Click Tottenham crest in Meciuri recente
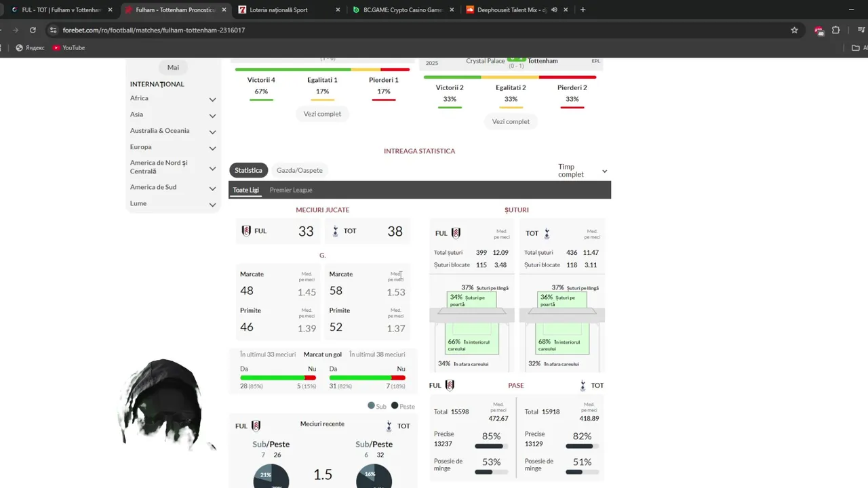Image resolution: width=868 pixels, height=488 pixels. (x=389, y=426)
